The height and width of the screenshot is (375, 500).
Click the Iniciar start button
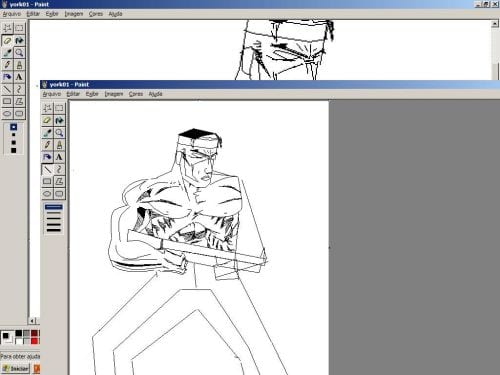(16, 369)
